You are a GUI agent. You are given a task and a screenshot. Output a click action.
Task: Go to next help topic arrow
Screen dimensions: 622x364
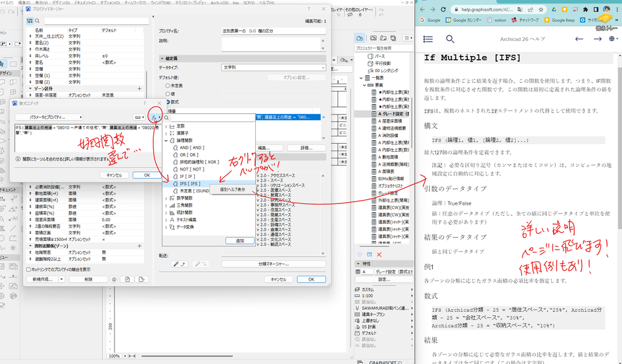(597, 39)
